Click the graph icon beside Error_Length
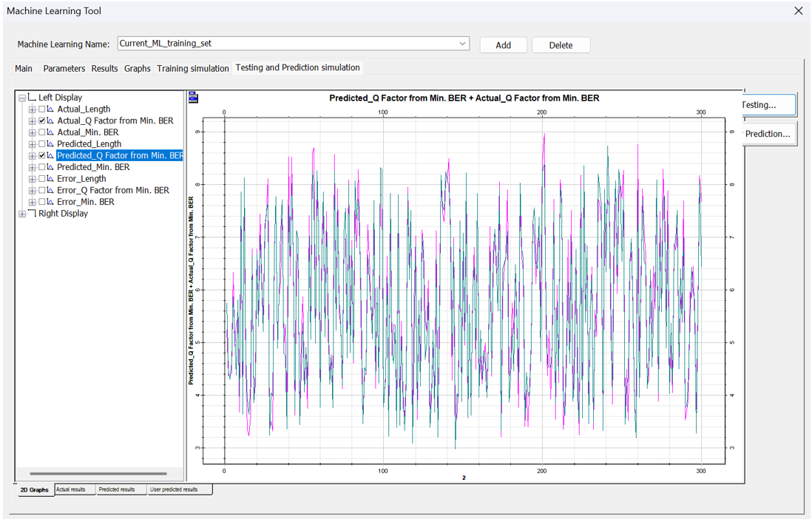 tap(50, 179)
